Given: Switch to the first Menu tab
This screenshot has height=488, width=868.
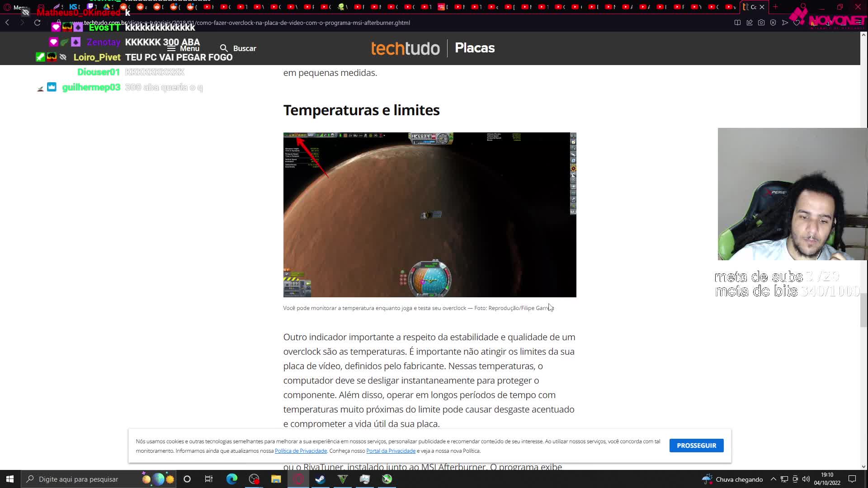Looking at the screenshot, I should tap(16, 7).
